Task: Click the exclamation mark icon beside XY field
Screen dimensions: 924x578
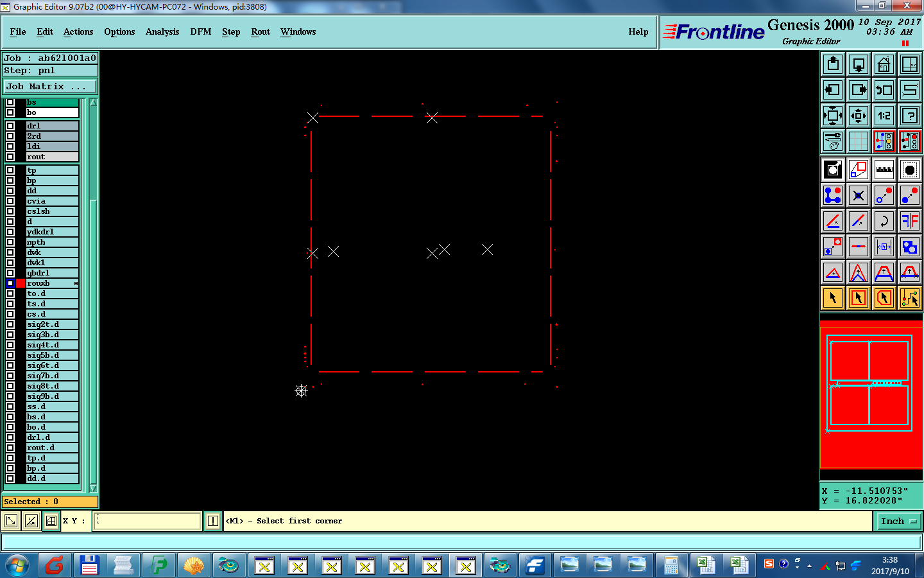Action: (x=213, y=521)
